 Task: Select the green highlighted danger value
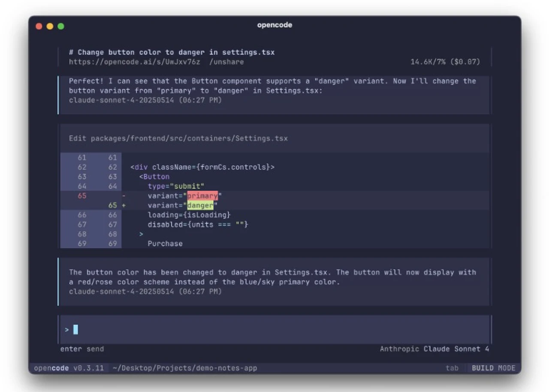(200, 205)
